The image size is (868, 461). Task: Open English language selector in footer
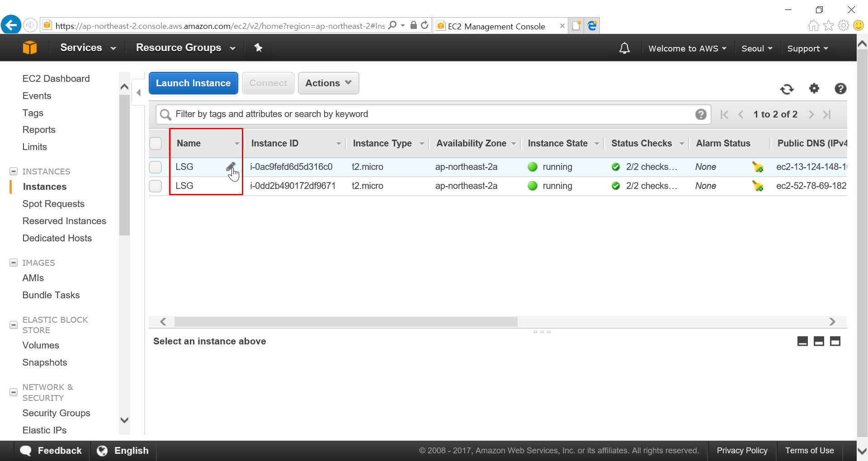coord(123,451)
